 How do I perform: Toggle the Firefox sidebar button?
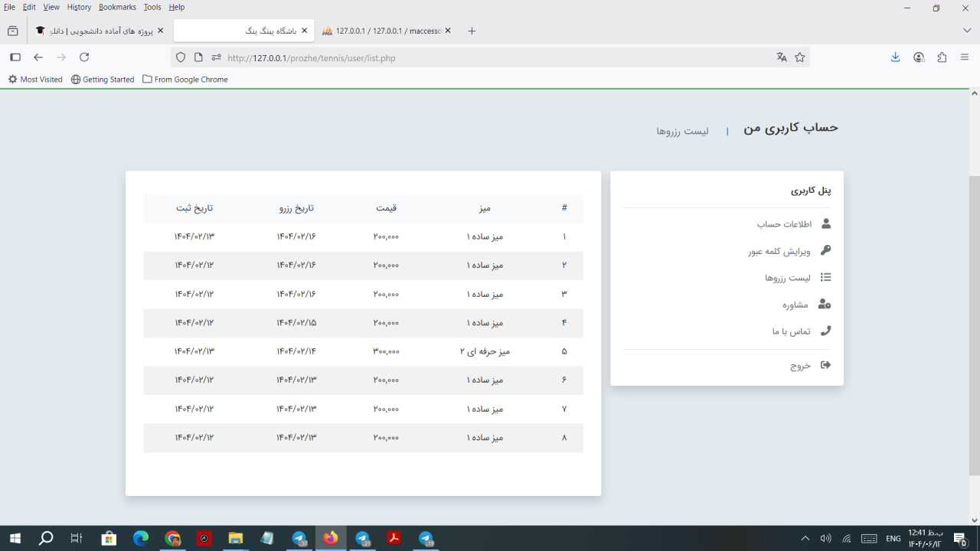pos(15,57)
